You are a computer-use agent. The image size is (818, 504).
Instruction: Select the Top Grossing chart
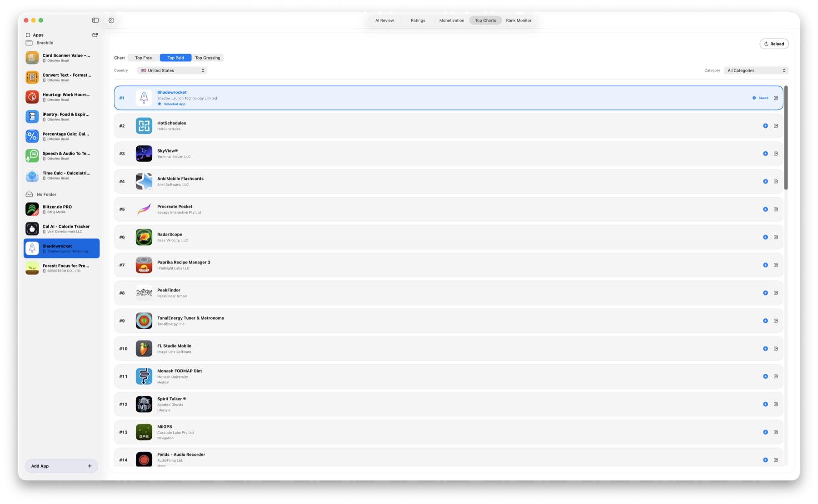pos(208,58)
